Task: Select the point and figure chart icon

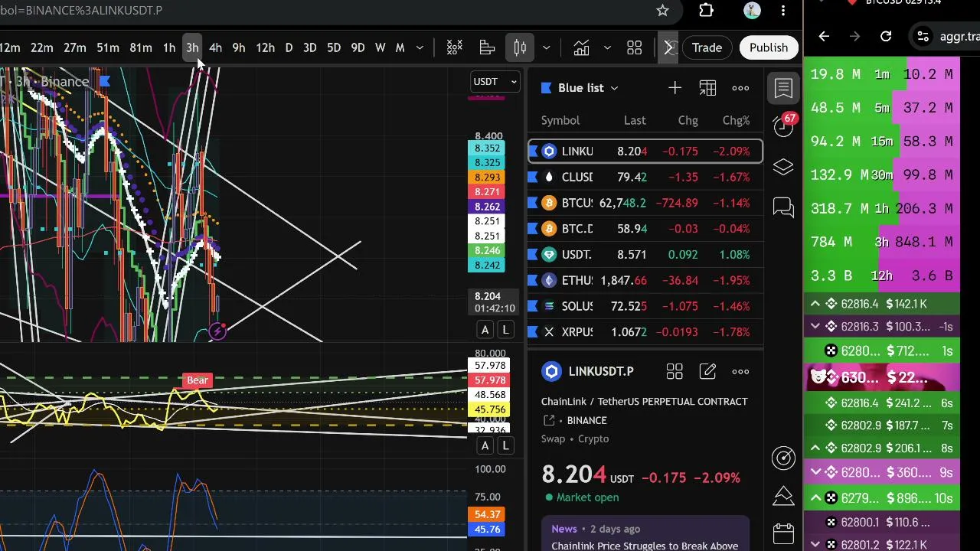Action: (455, 47)
